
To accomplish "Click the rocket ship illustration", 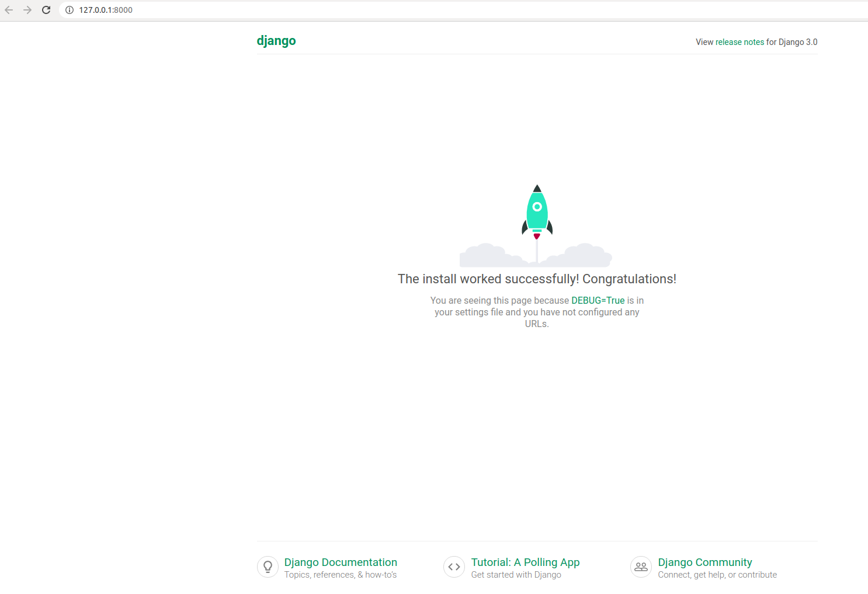I will [x=536, y=213].
